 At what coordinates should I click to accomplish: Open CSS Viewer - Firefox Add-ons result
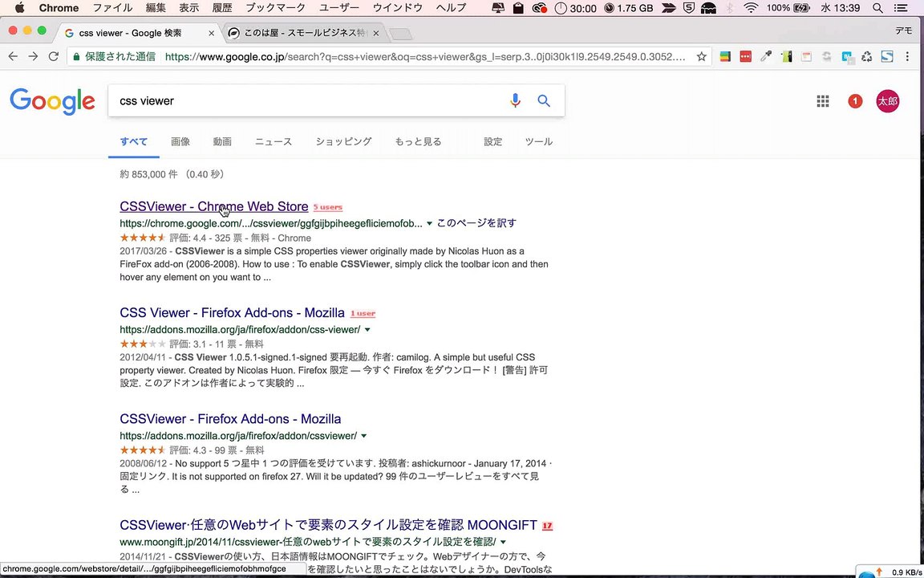tap(232, 312)
